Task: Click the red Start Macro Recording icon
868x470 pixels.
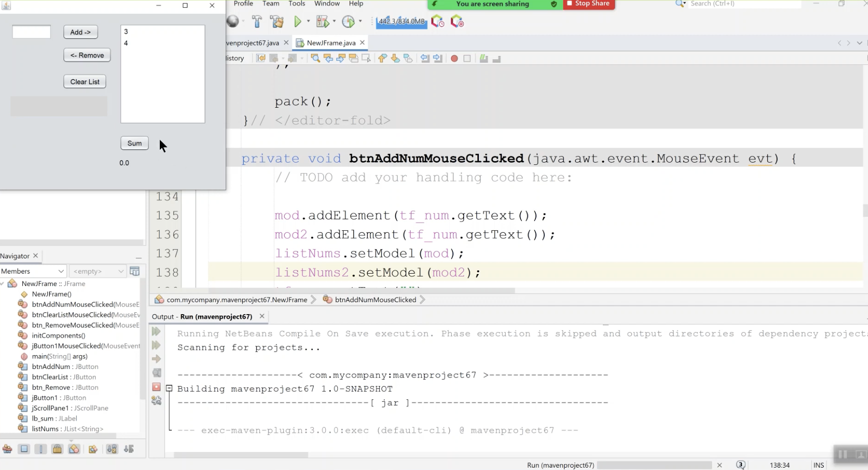Action: tap(455, 58)
